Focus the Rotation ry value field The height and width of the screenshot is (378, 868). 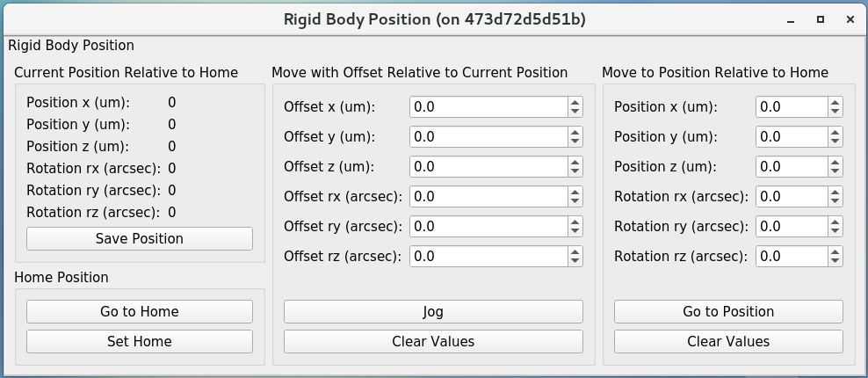pyautogui.click(x=791, y=226)
